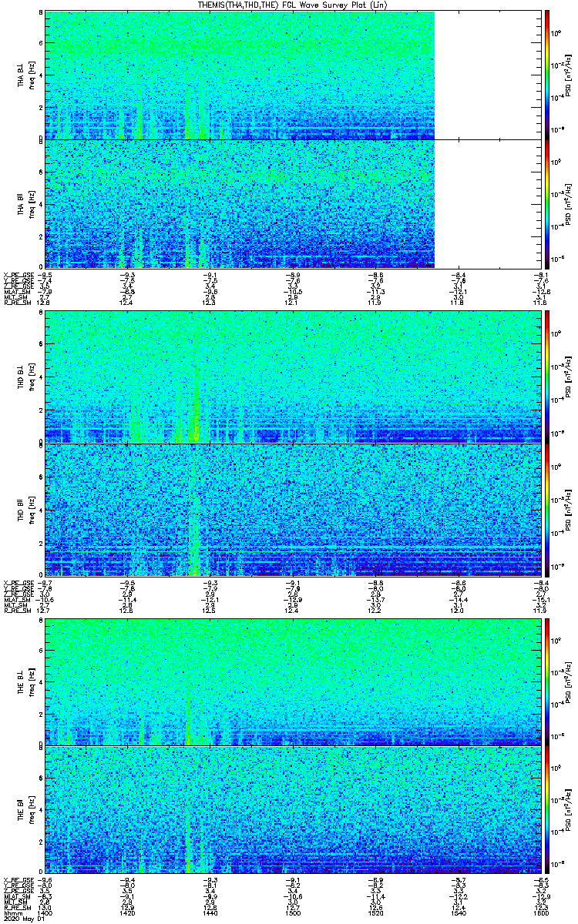Viewport: 578px width, 924px height.
Task: Click the THD B-perpendicular spectrogram panel
Action: [292, 377]
